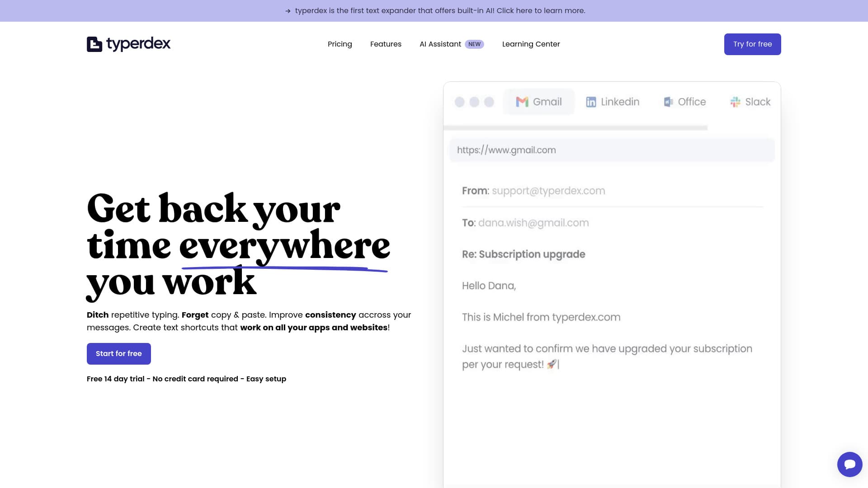Screen dimensions: 868x488
Task: Click the Slack icon in the preview window
Action: pos(735,102)
